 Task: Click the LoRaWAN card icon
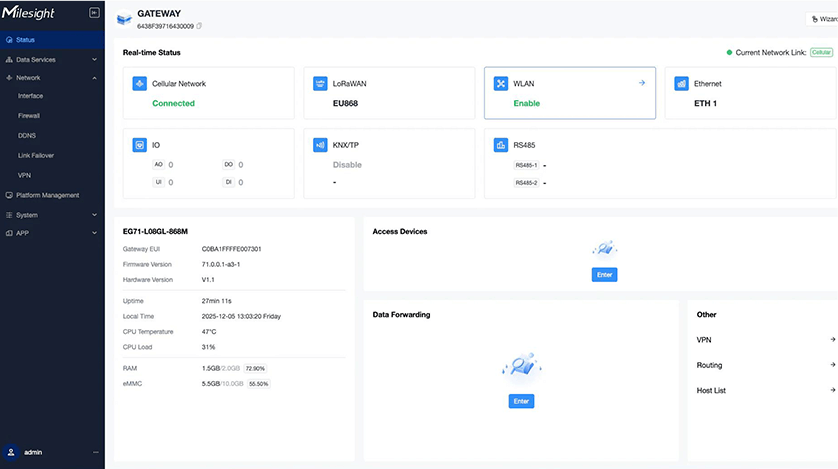point(321,84)
